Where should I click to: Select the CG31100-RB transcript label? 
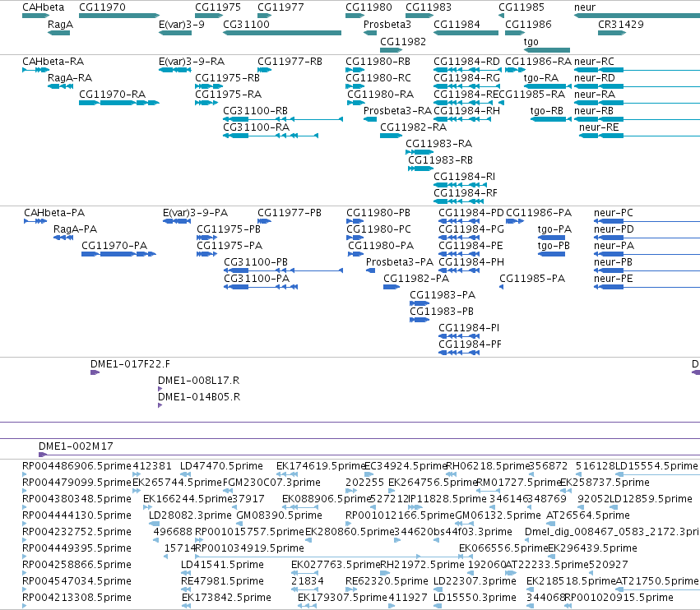255,111
